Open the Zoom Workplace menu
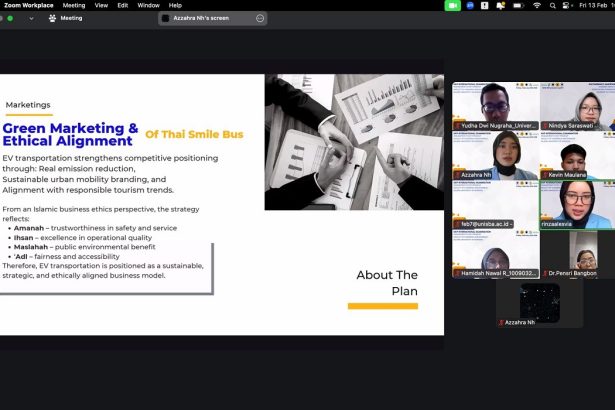 coord(29,5)
